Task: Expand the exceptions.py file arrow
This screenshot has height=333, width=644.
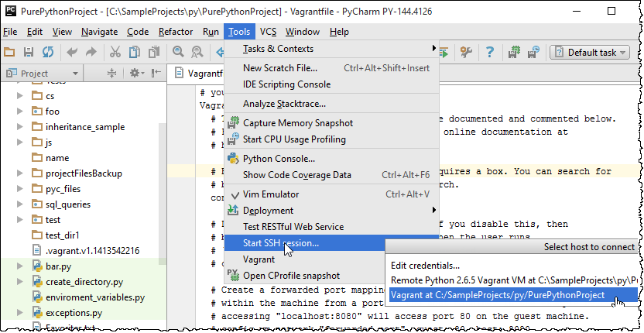Action: (19, 314)
